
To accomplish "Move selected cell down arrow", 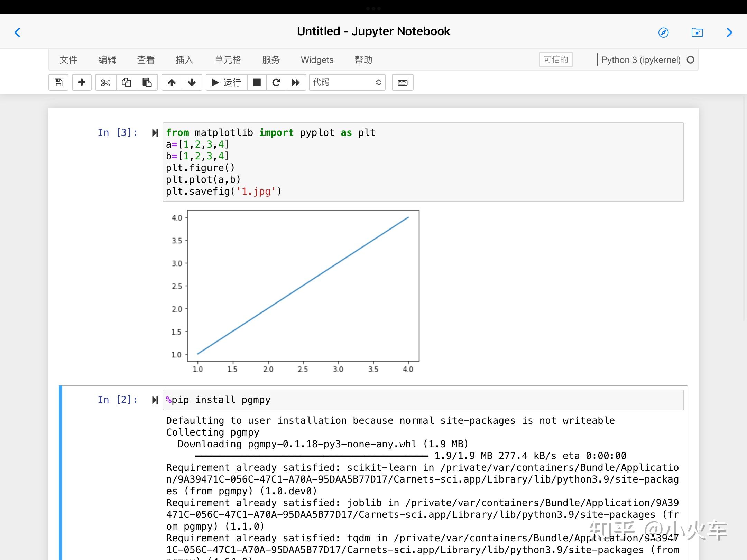I will coord(192,82).
